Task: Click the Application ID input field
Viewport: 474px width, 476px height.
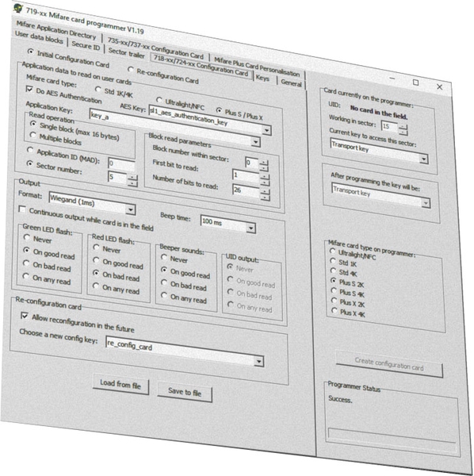Action: pyautogui.click(x=121, y=165)
